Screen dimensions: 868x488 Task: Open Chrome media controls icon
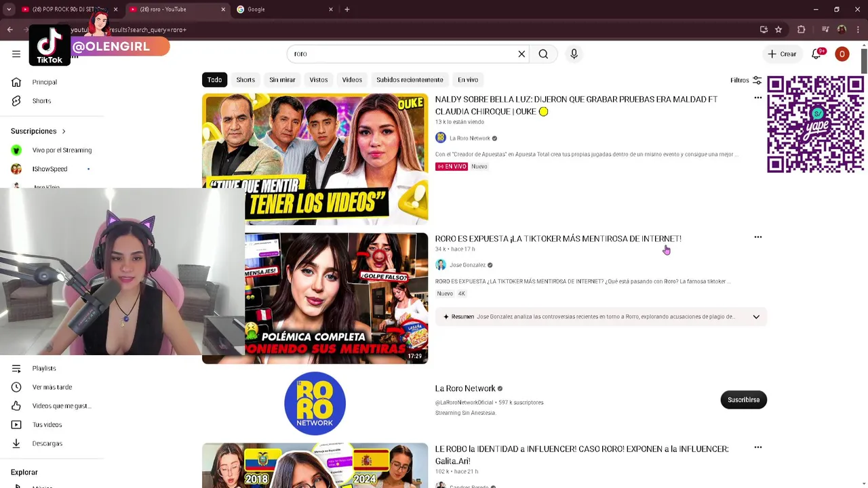click(x=825, y=30)
